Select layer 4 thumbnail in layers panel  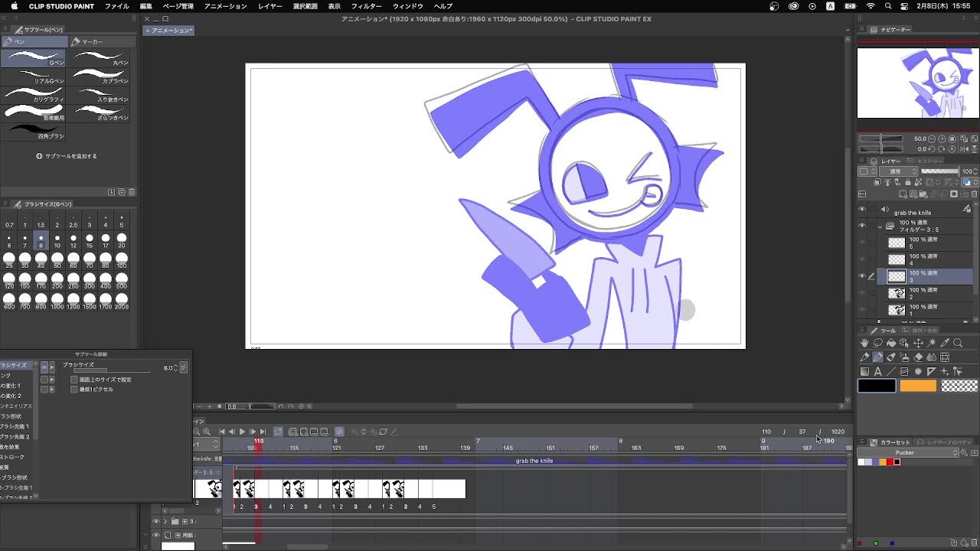coord(897,259)
